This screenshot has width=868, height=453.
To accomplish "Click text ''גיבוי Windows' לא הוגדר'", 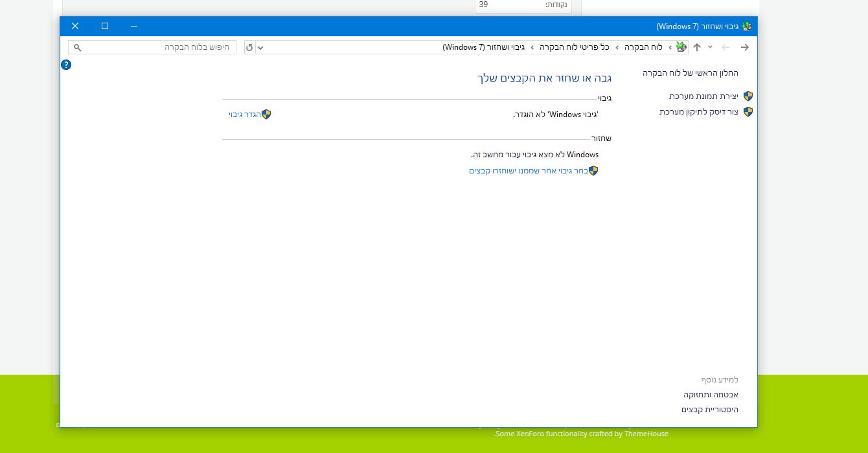I will click(x=556, y=115).
